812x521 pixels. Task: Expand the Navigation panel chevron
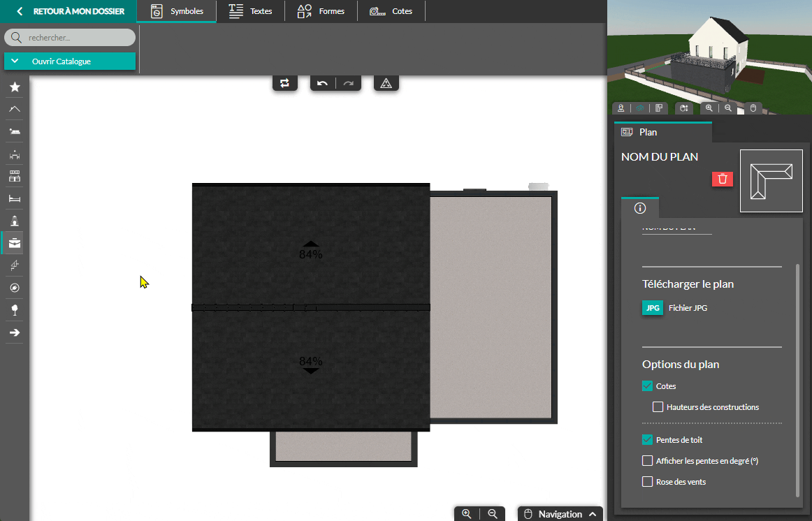click(593, 514)
